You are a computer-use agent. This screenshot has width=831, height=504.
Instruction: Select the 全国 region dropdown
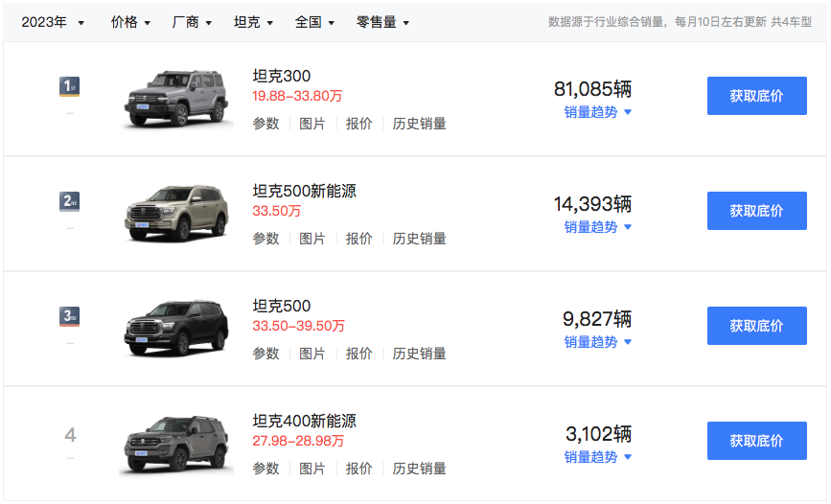pyautogui.click(x=314, y=22)
